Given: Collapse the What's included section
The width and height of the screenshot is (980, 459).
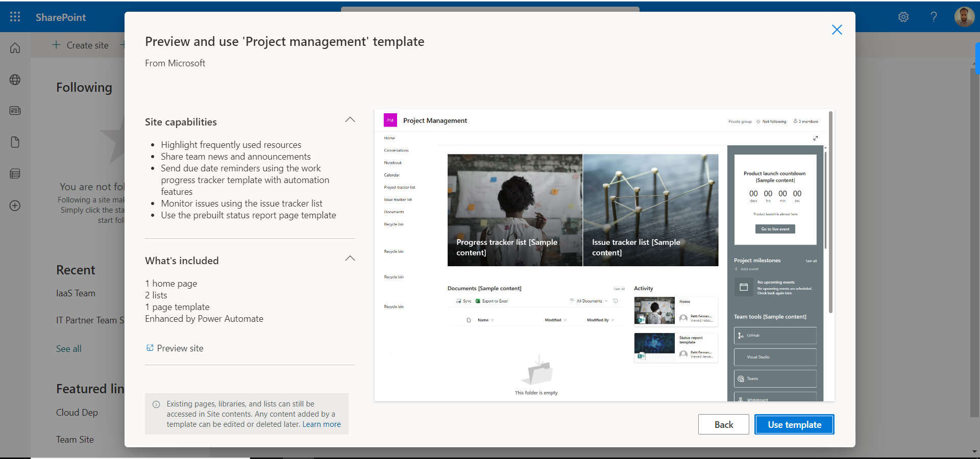Looking at the screenshot, I should (350, 259).
